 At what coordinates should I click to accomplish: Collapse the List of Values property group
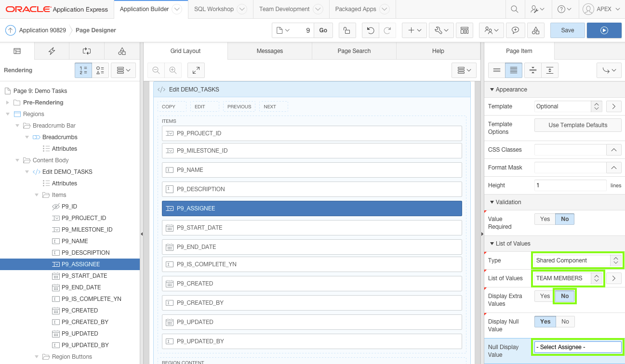click(492, 244)
